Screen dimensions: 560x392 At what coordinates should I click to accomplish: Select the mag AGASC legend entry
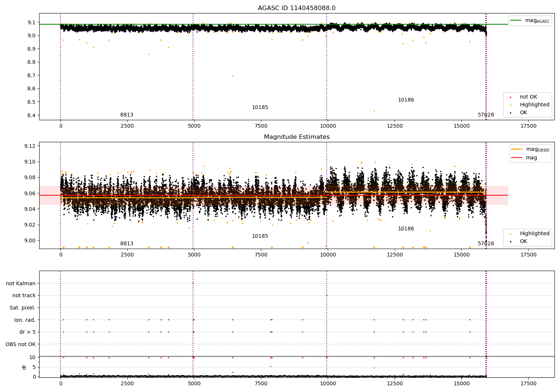point(530,21)
